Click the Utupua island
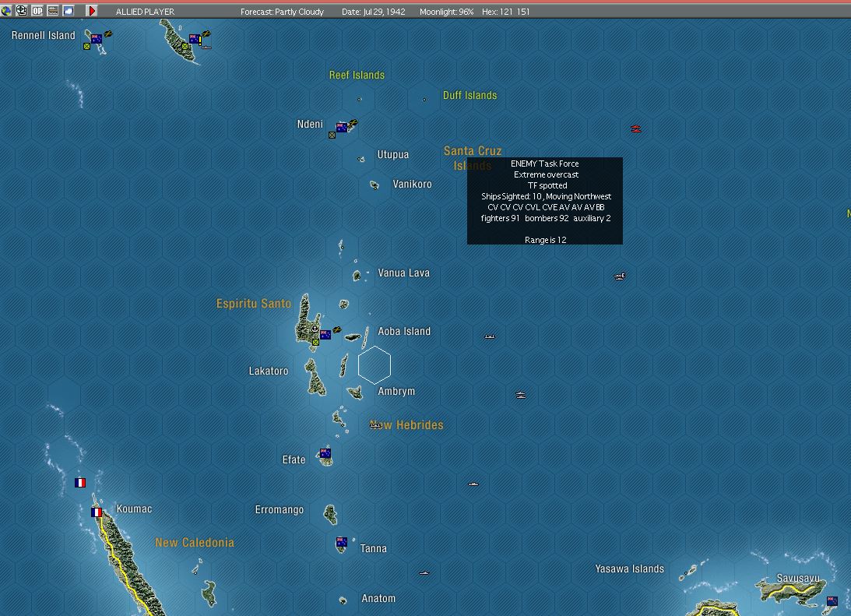This screenshot has height=616, width=851. [361, 159]
